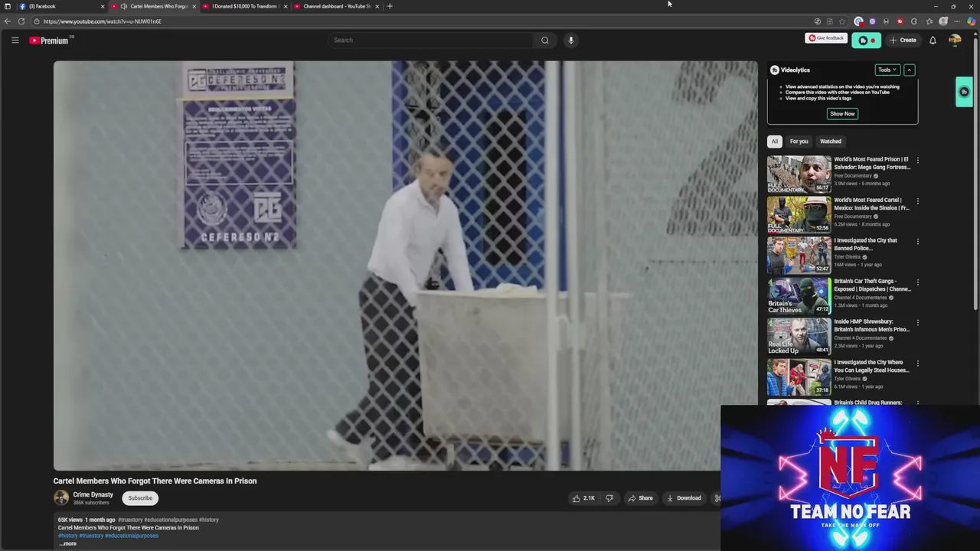The width and height of the screenshot is (980, 551).
Task: Select the For you filter chip
Action: click(799, 141)
